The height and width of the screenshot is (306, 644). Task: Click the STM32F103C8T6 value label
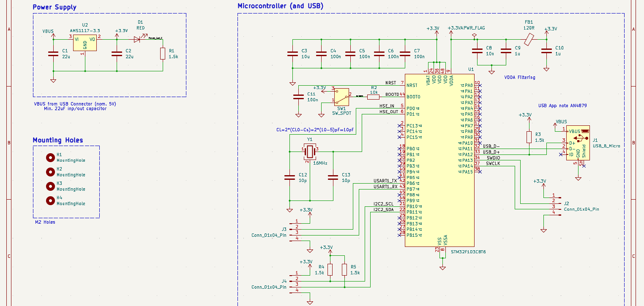click(x=468, y=252)
